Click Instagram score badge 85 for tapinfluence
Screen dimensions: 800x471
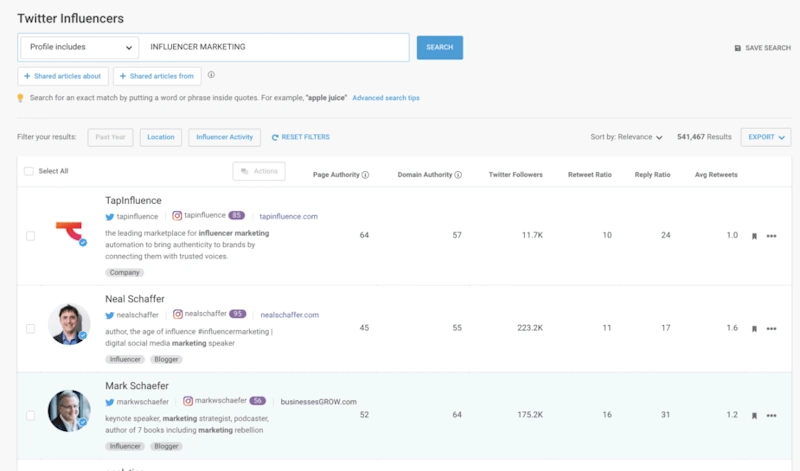point(237,215)
